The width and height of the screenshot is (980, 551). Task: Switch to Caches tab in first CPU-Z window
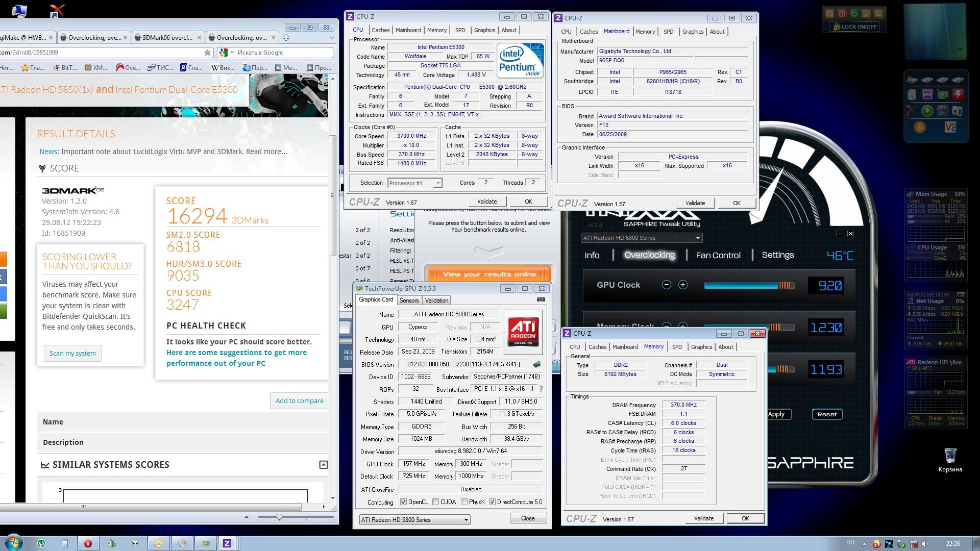click(x=380, y=30)
